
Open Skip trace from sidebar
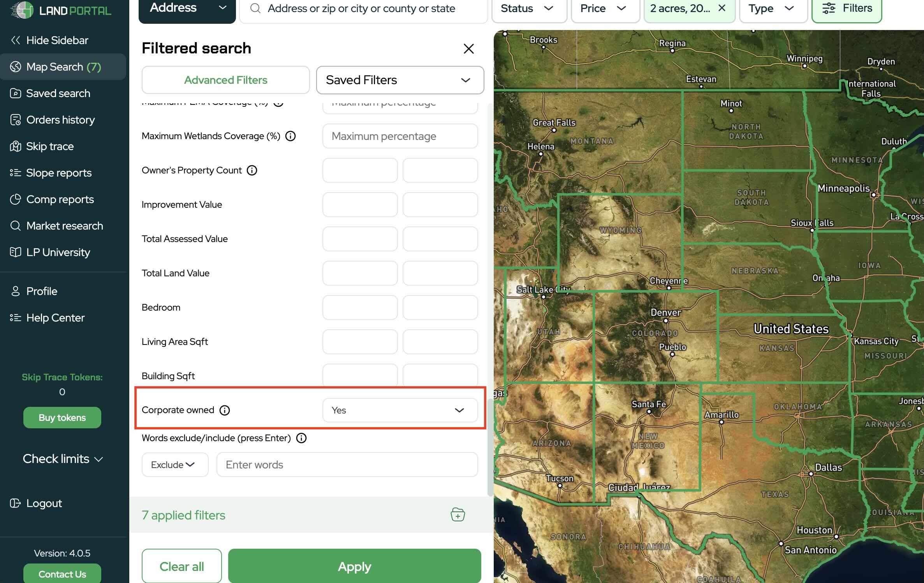pos(50,146)
